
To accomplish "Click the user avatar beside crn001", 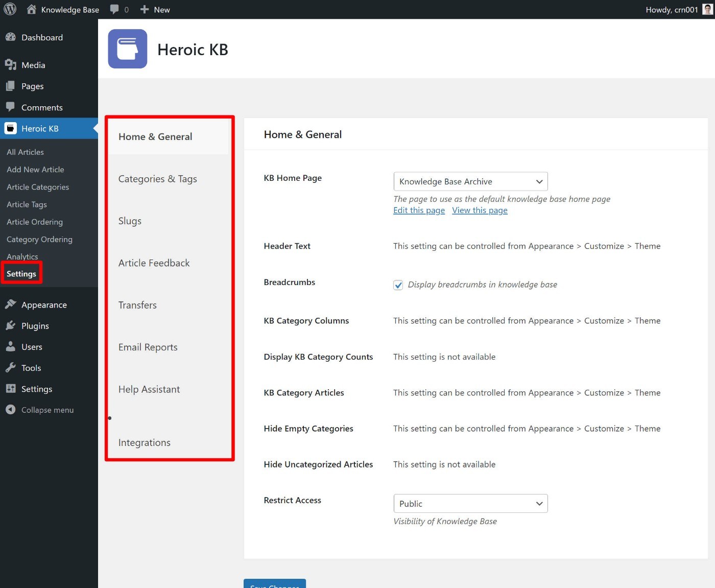I will [707, 9].
